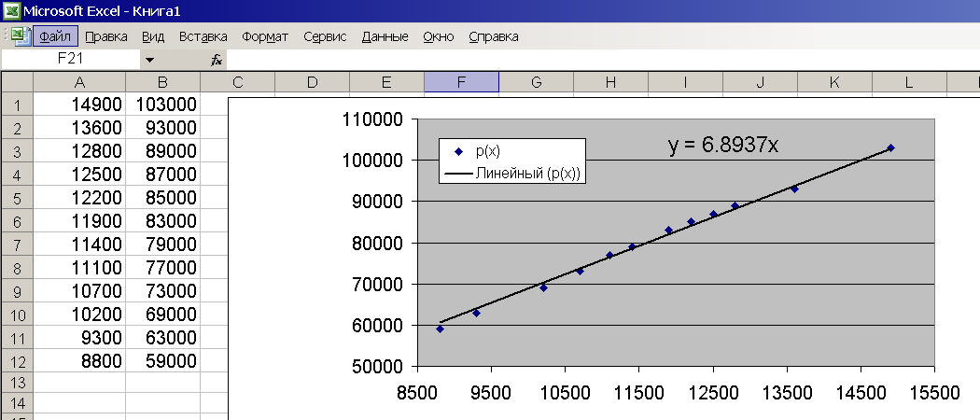The width and height of the screenshot is (980, 420).
Task: Click cell A3 containing 12800
Action: point(79,151)
